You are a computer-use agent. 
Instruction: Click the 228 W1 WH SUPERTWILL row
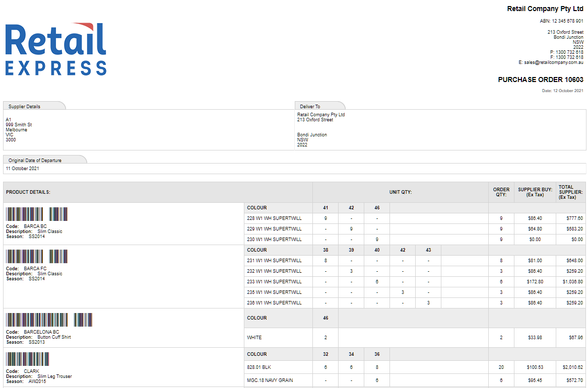415,218
